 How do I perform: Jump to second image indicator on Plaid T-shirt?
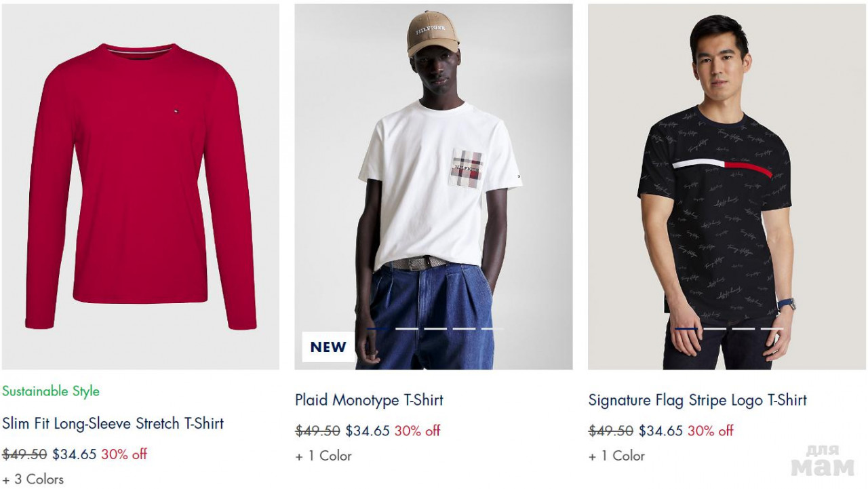tap(407, 329)
